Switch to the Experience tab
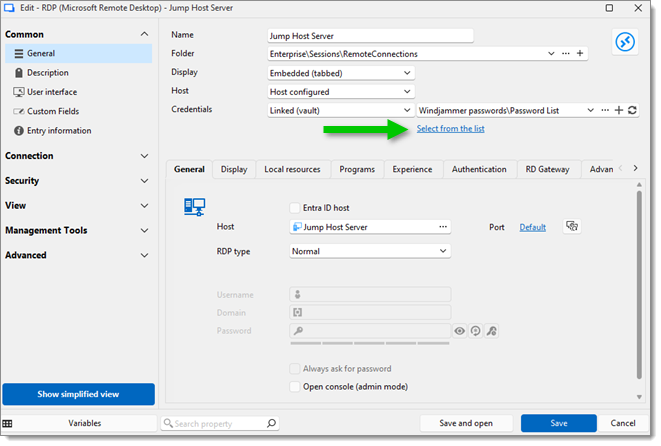Image resolution: width=661 pixels, height=446 pixels. [x=412, y=169]
